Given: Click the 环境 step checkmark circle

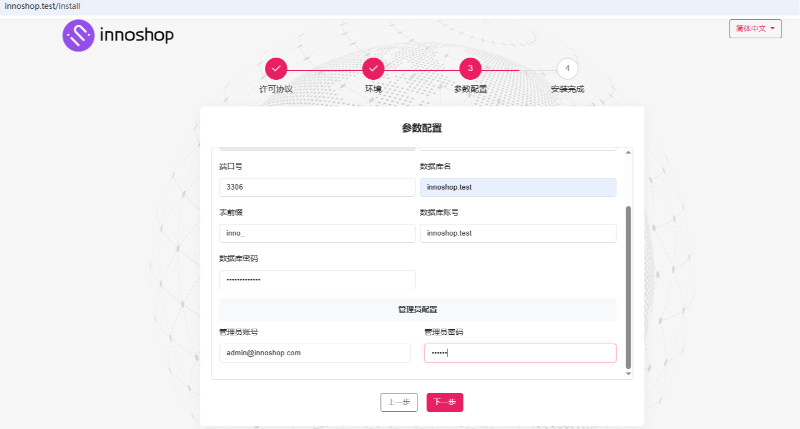Looking at the screenshot, I should [373, 68].
